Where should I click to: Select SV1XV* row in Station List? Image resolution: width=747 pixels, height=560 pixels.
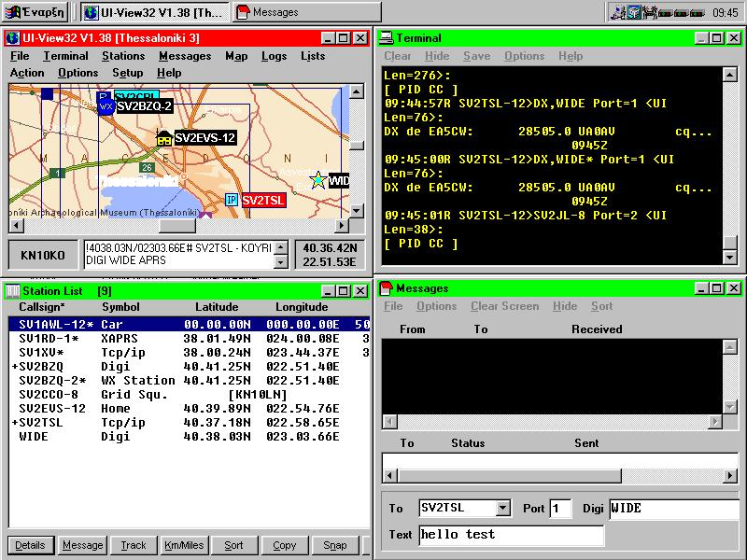point(190,353)
